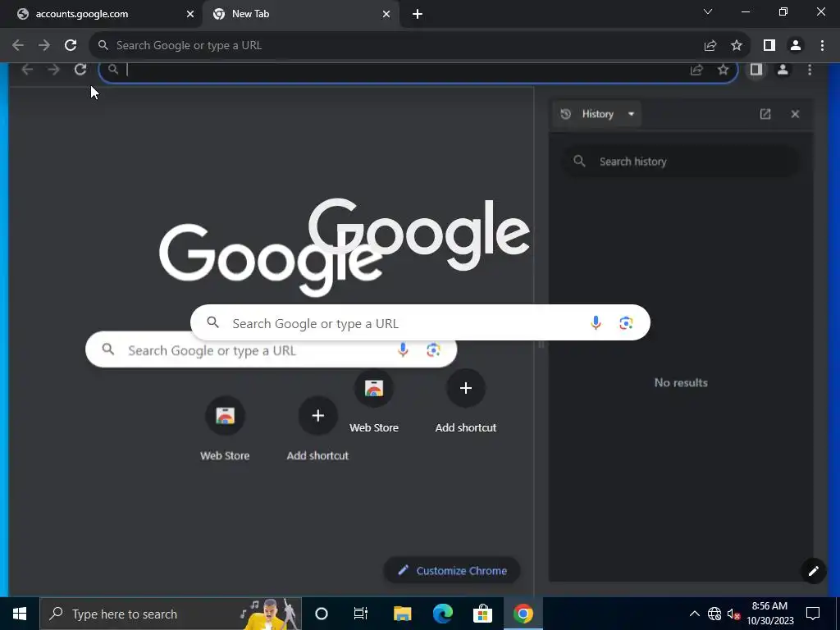This screenshot has width=840, height=630.
Task: Select the New Tab tab
Action: [x=300, y=14]
